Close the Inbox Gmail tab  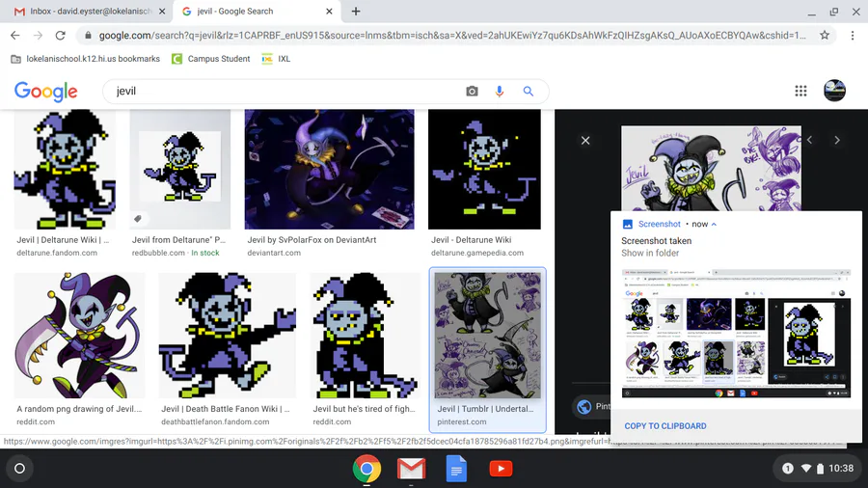click(162, 11)
